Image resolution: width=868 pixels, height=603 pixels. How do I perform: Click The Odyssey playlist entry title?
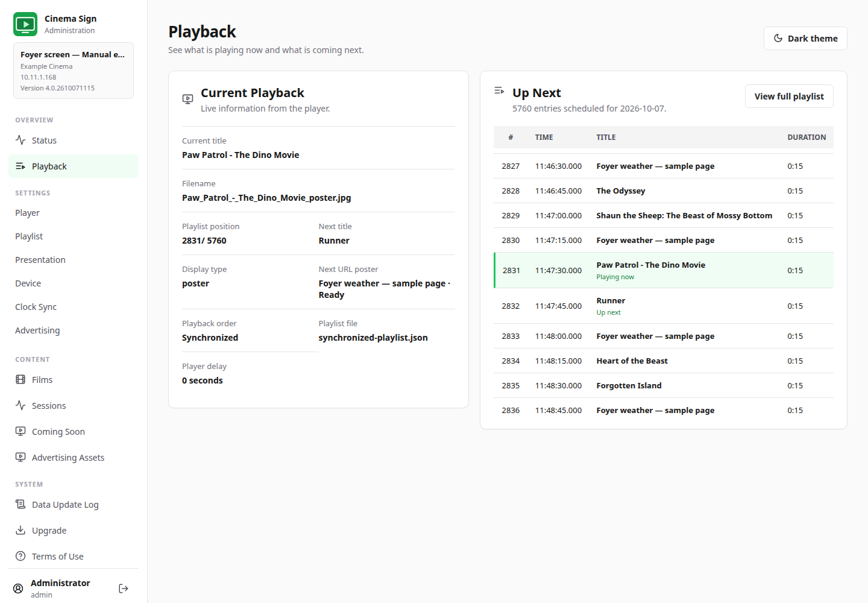pyautogui.click(x=621, y=191)
